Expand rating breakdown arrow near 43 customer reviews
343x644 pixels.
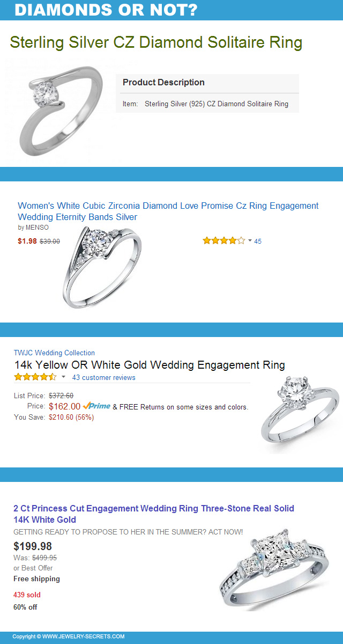[63, 377]
